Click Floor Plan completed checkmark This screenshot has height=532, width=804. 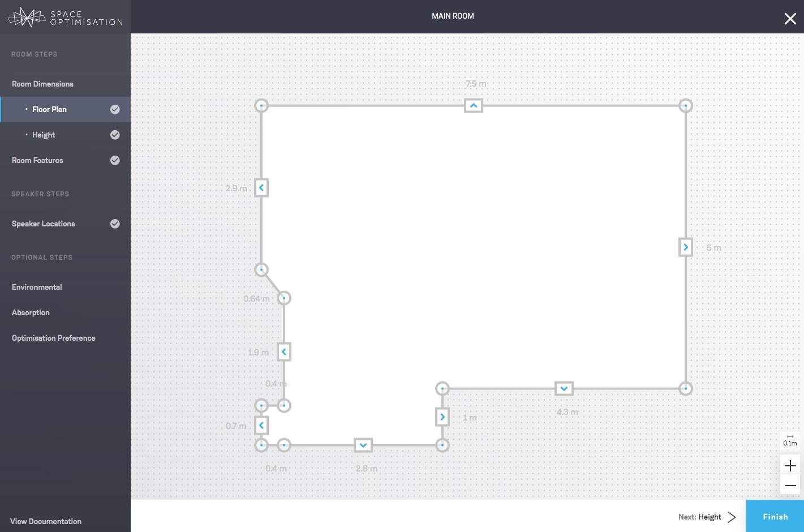coord(115,109)
